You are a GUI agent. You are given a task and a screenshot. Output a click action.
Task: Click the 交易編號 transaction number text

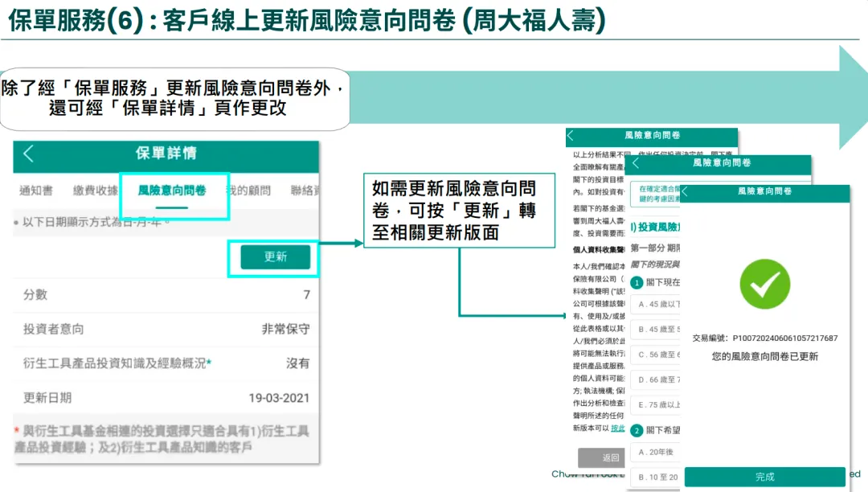pos(764,338)
